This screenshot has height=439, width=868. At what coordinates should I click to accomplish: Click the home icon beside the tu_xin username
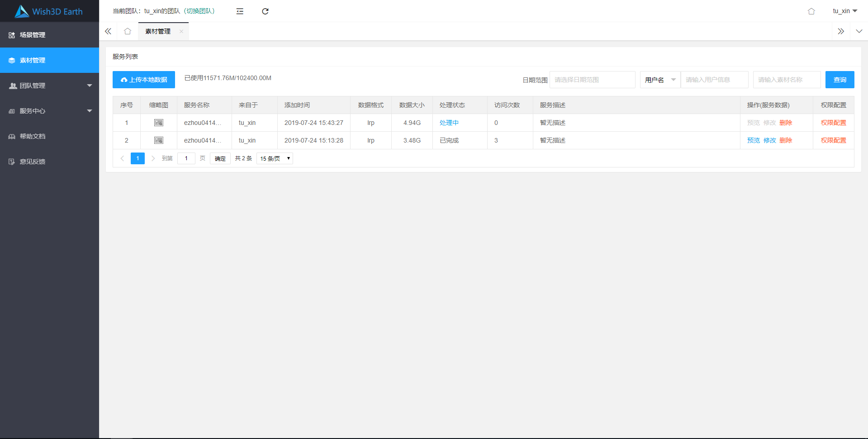click(811, 11)
